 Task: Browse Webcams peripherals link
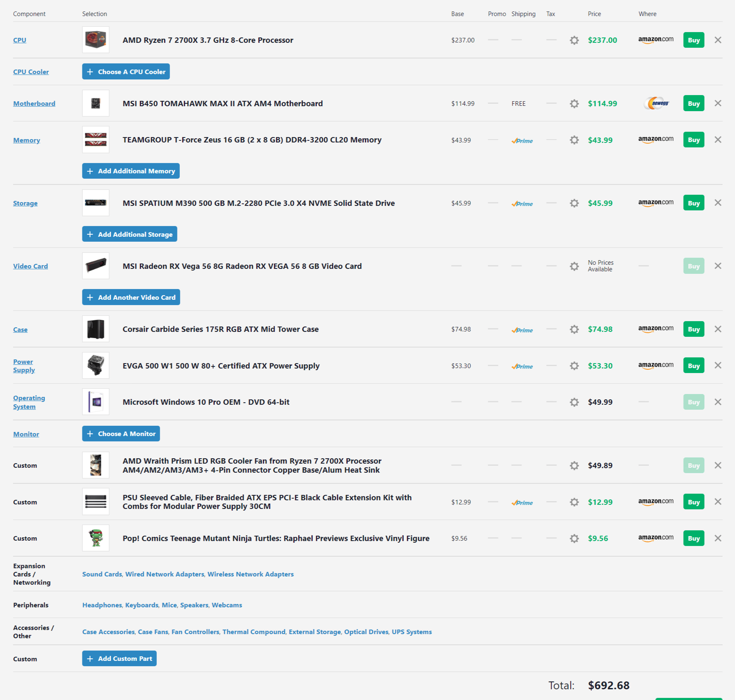227,605
